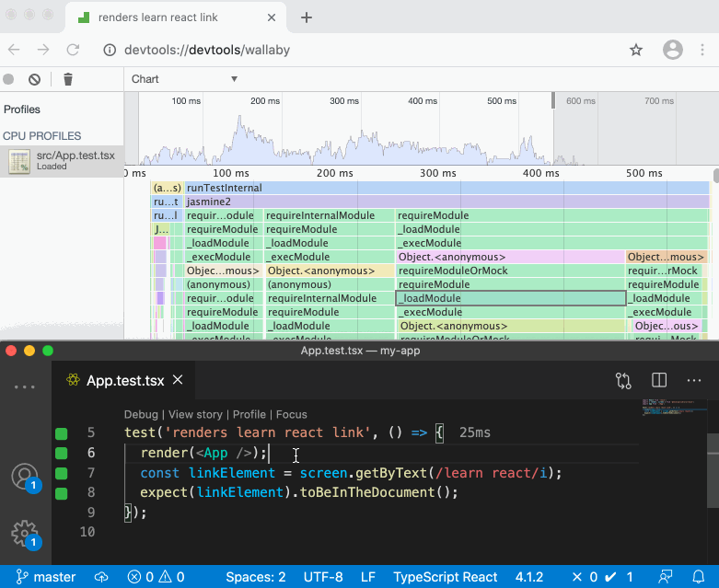Screen dimensions: 719x588
Task: Click the Profiles heading
Action: tap(21, 110)
